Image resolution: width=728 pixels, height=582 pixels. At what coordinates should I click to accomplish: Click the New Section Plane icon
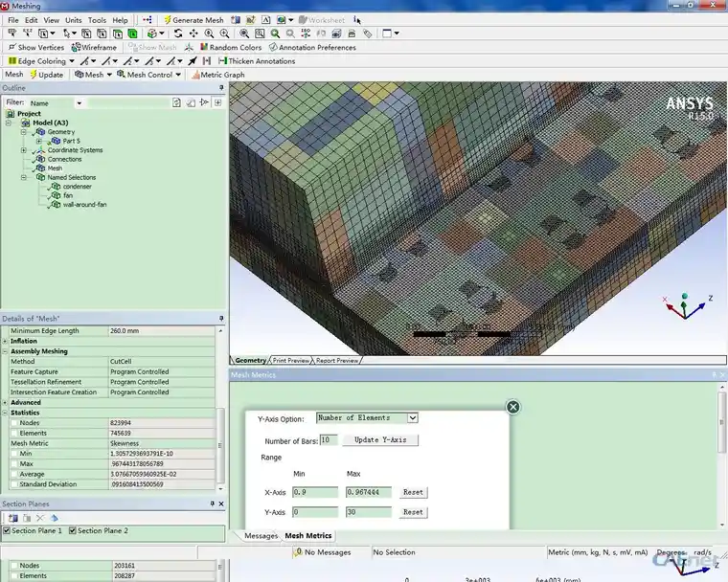coord(13,518)
